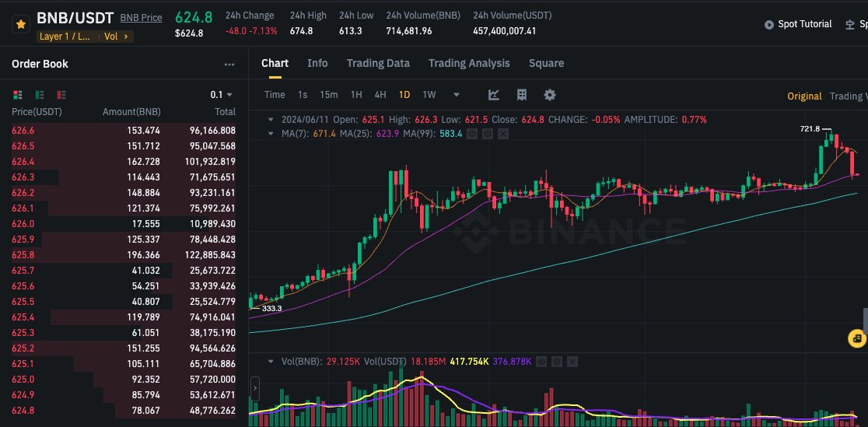868x427 pixels.
Task: Click the Amount(BNB) column header
Action: pyautogui.click(x=131, y=112)
